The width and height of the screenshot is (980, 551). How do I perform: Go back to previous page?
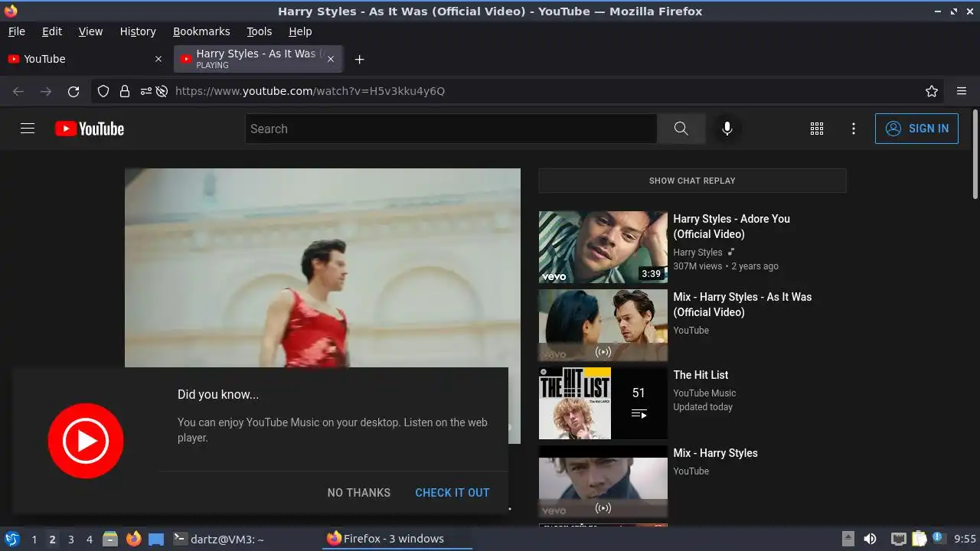click(x=18, y=91)
